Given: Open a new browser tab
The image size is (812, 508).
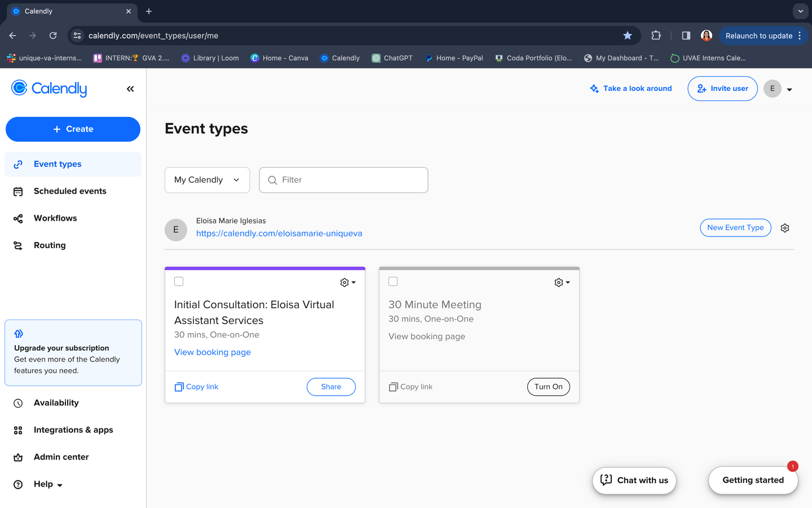Looking at the screenshot, I should click(149, 11).
